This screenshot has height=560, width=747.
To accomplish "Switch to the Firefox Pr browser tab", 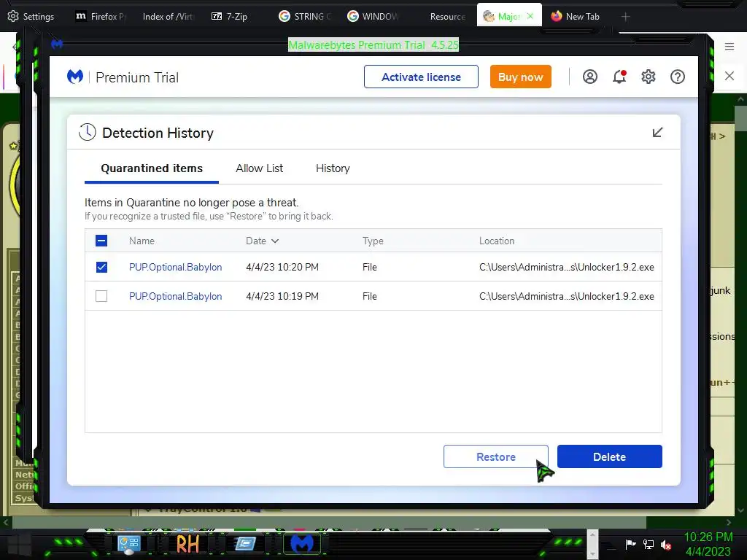I will coord(101,16).
